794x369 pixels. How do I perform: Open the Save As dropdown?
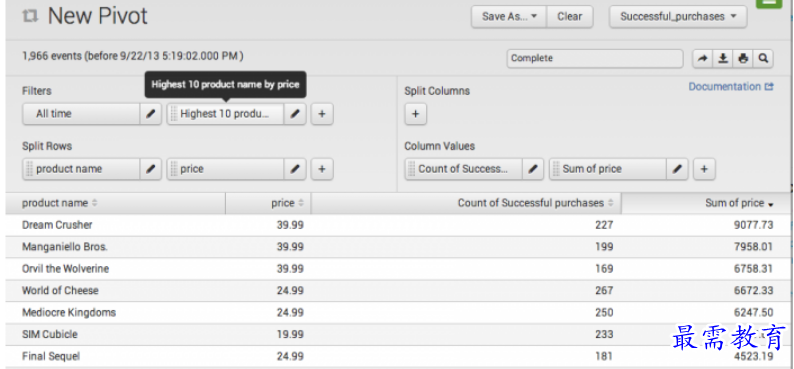(509, 17)
